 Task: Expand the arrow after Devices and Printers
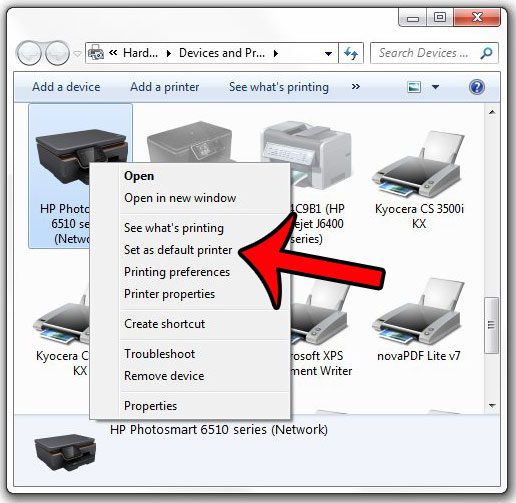[276, 53]
